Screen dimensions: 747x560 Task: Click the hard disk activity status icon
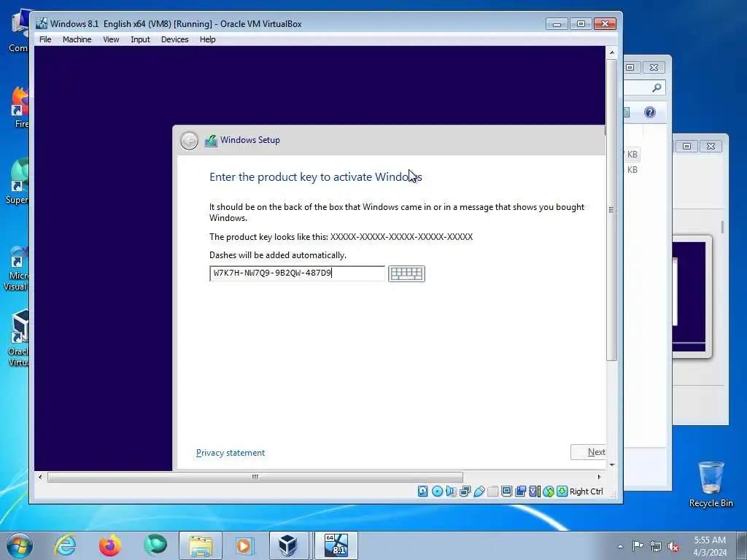pyautogui.click(x=422, y=491)
